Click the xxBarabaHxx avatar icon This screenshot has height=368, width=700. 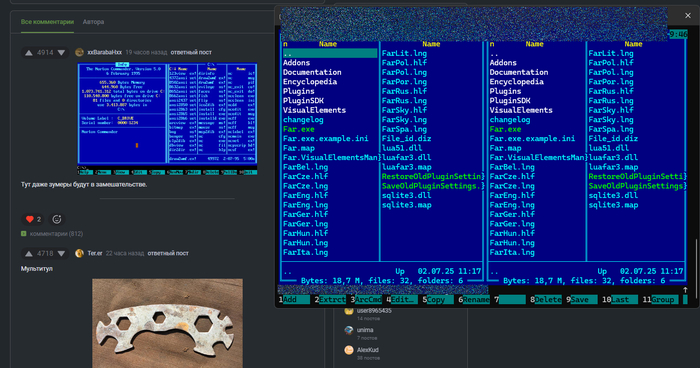click(79, 52)
